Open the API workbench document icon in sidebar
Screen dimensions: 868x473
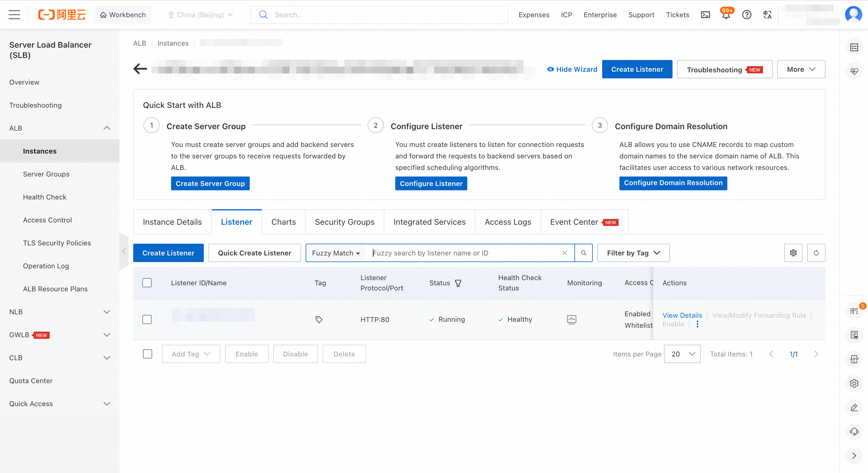coord(854,359)
